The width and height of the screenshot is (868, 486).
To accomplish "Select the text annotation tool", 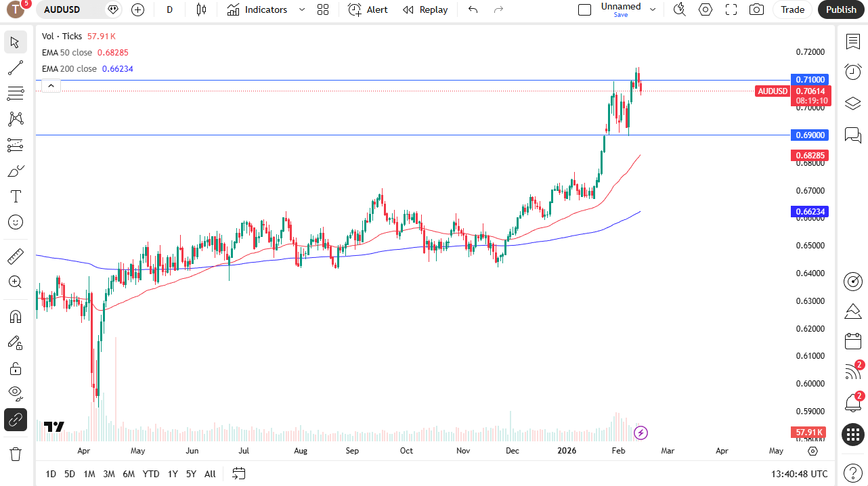I will click(x=16, y=196).
